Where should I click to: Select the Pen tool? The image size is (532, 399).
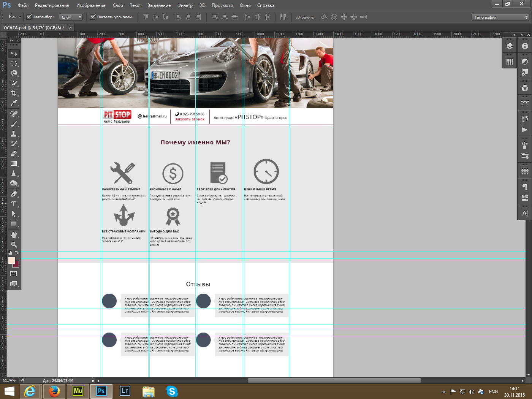(14, 194)
